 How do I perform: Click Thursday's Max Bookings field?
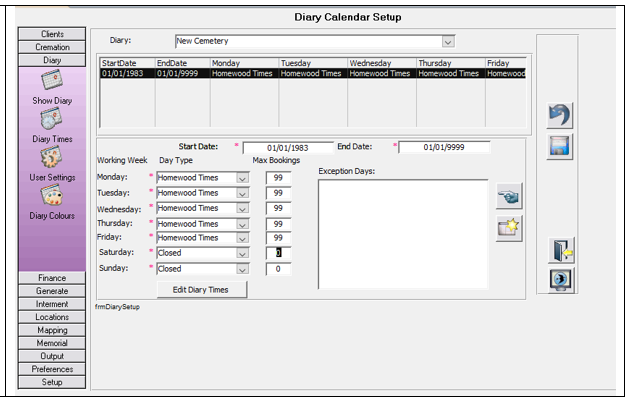[x=278, y=224]
